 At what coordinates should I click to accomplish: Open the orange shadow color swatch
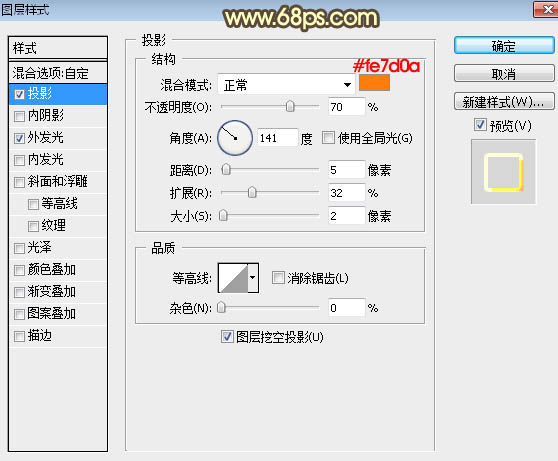pos(374,83)
